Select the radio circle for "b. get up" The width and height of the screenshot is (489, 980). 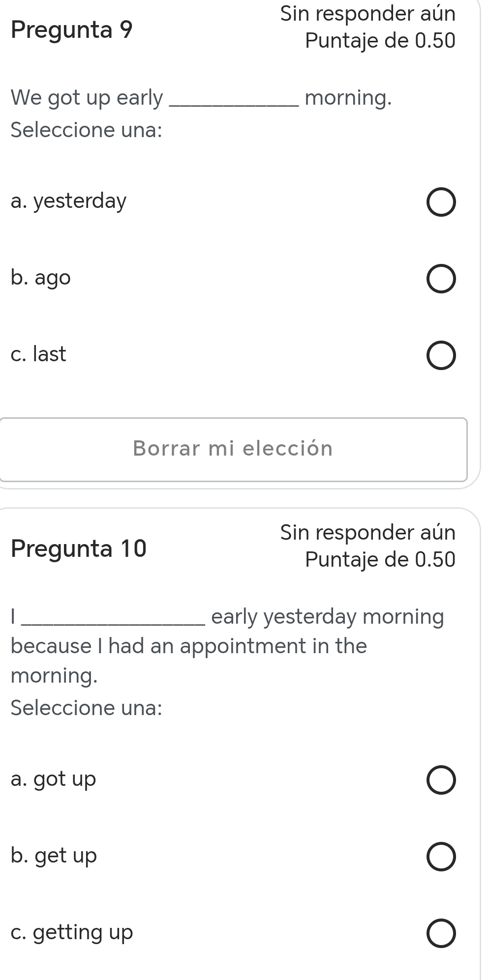click(441, 857)
